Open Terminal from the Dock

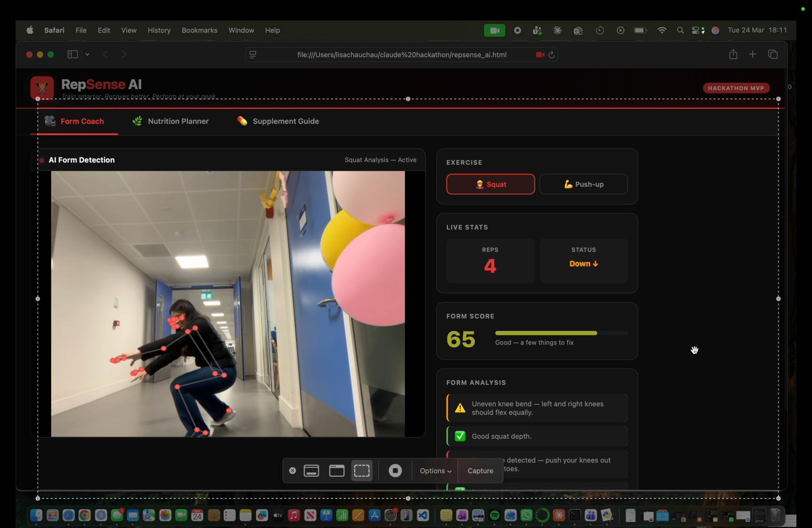tap(574, 516)
